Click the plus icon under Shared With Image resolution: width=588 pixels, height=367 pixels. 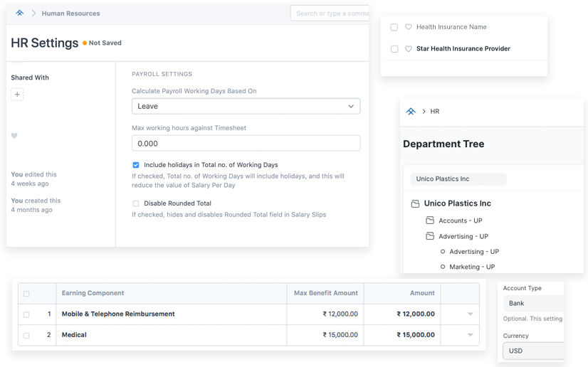18,95
